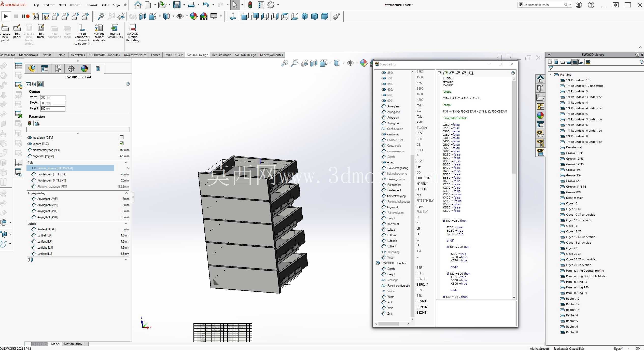Collapse the Anyagvastag group

(126, 193)
